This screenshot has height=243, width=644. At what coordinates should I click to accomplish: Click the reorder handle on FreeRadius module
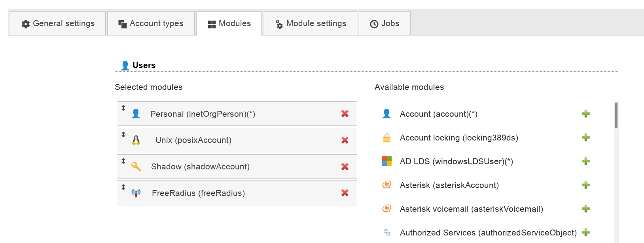coord(123,187)
